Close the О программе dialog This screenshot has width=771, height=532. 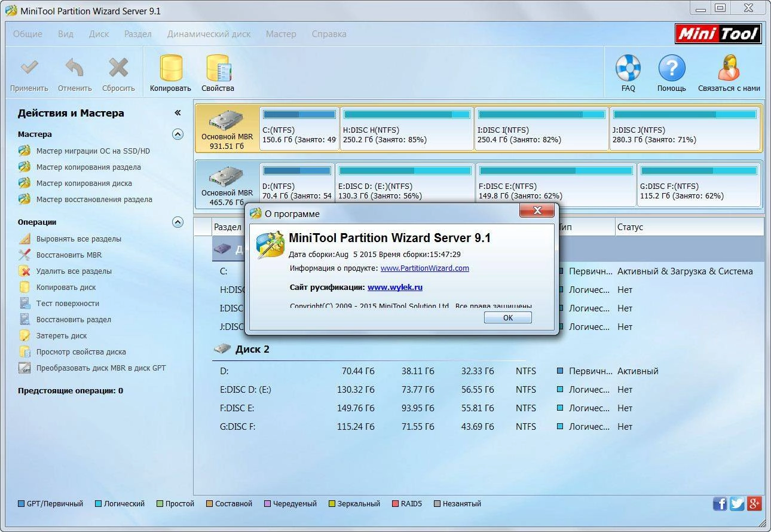(537, 210)
